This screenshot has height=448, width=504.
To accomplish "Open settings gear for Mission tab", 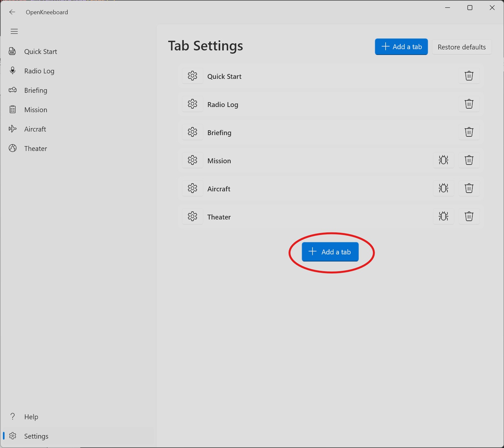I will click(x=192, y=160).
